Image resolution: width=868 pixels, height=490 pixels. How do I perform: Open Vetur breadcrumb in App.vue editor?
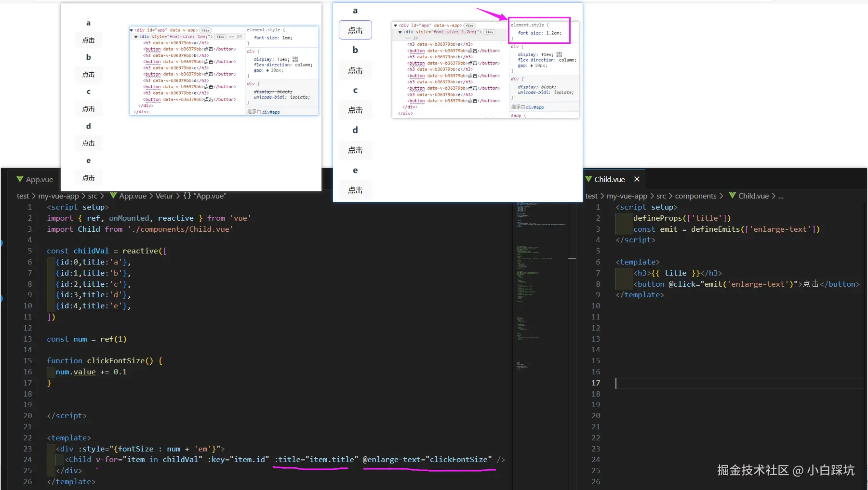tap(164, 196)
